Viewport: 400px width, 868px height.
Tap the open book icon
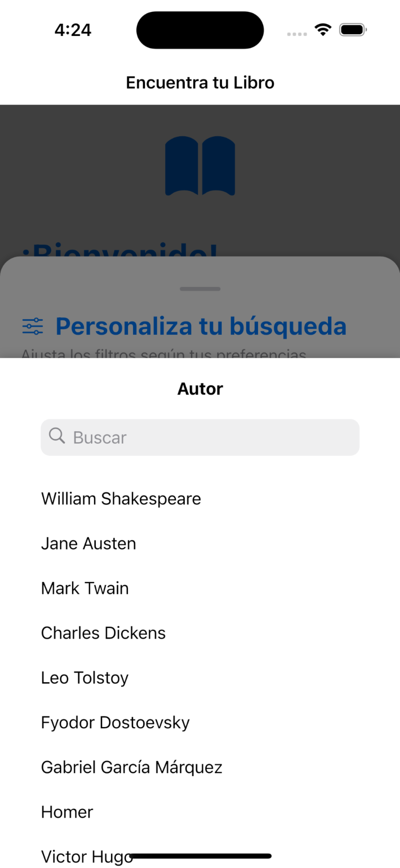click(x=200, y=166)
